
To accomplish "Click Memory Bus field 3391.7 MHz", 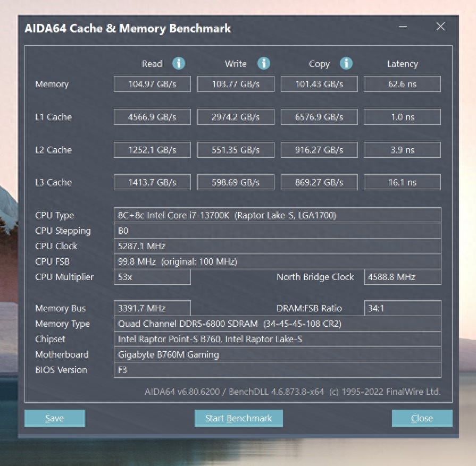I will coord(153,308).
